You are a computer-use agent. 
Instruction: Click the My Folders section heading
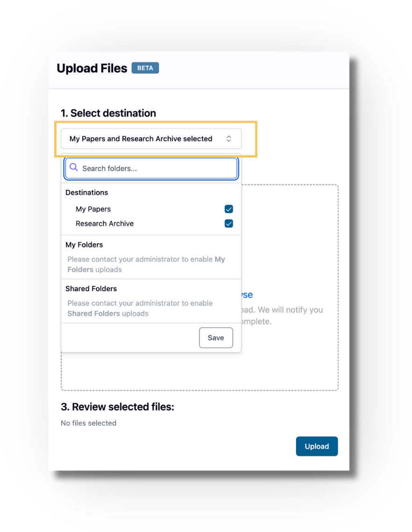click(x=84, y=244)
